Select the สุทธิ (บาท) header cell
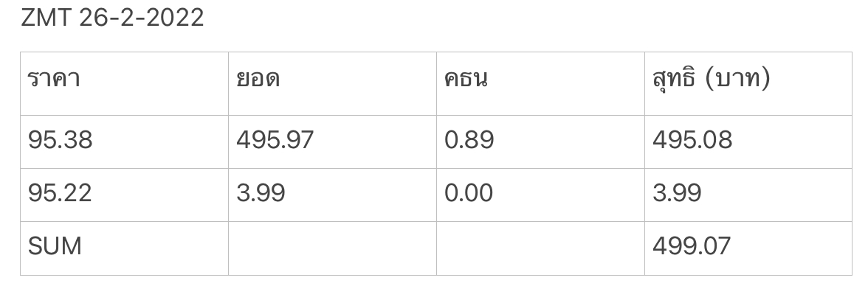 coord(748,83)
